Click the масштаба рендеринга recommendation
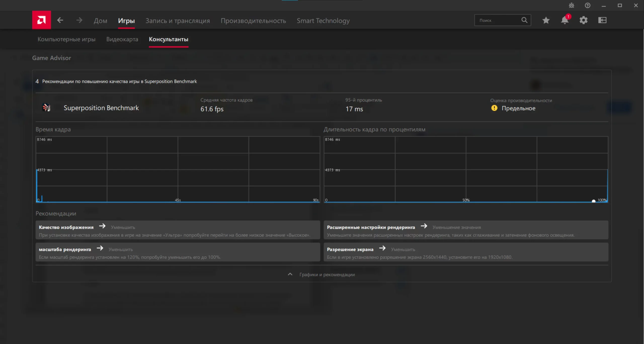The height and width of the screenshot is (344, 644). point(178,252)
